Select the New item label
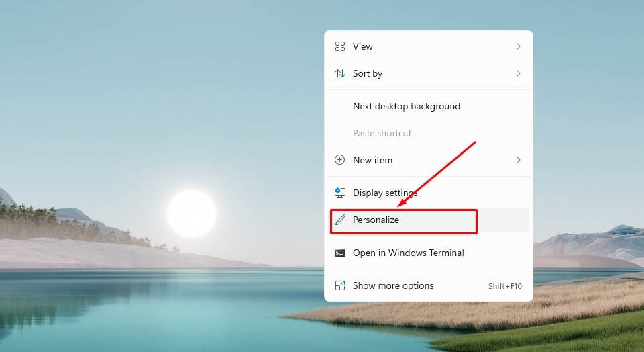 point(372,160)
